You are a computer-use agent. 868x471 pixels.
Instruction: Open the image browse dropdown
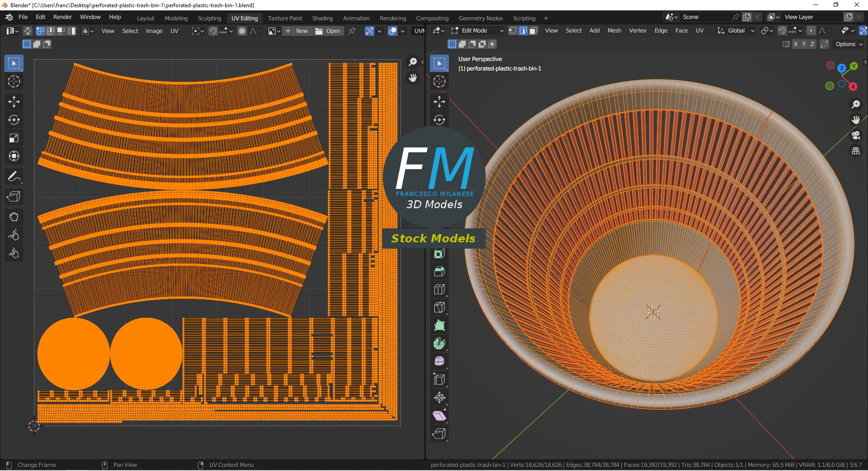[x=274, y=31]
